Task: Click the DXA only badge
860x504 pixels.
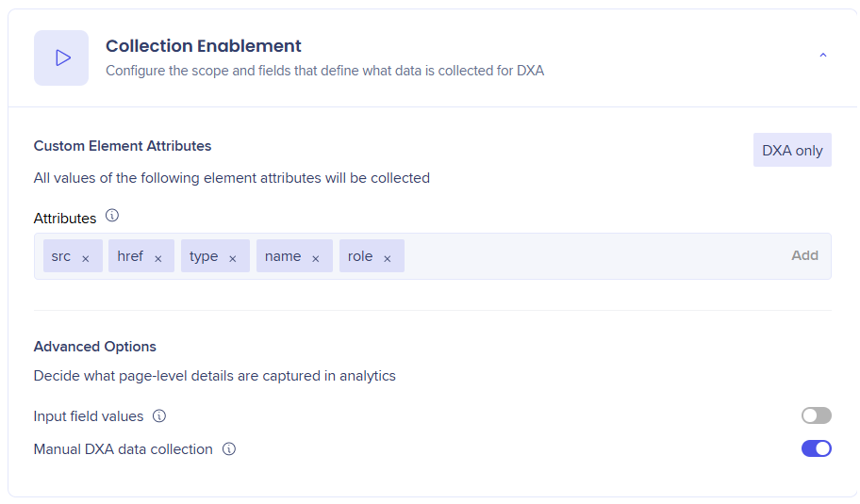Action: pyautogui.click(x=792, y=150)
